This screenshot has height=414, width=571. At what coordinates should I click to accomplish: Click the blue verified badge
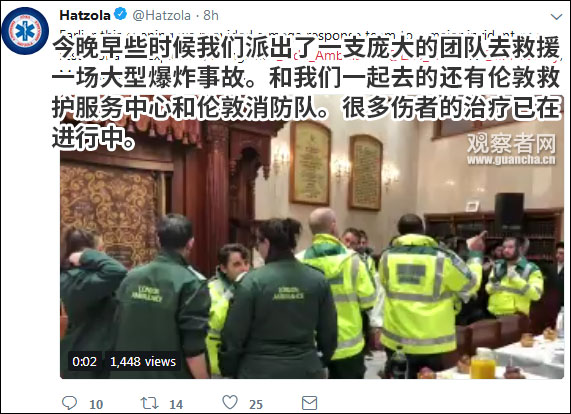(x=121, y=15)
